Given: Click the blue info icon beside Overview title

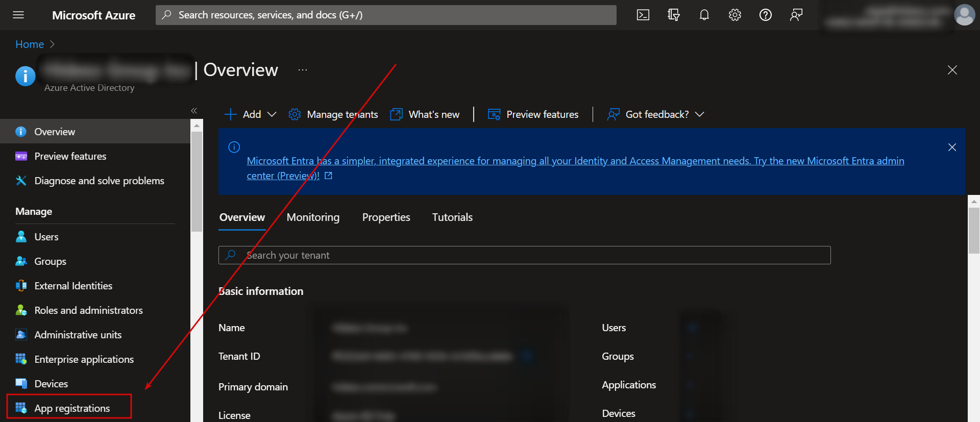Looking at the screenshot, I should [26, 76].
